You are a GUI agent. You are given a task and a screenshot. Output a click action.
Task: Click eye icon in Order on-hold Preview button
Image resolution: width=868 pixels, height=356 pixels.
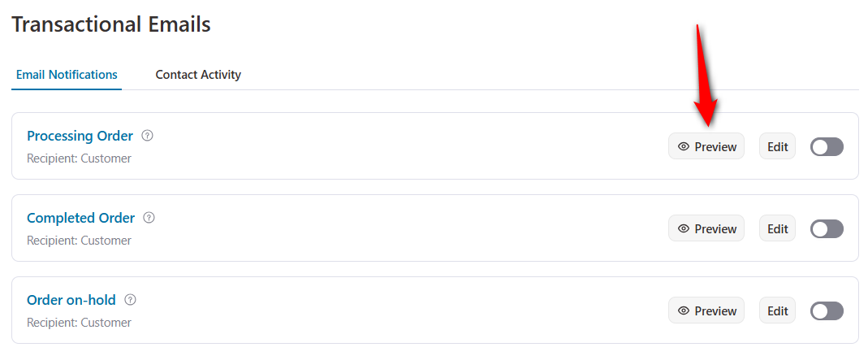click(684, 310)
